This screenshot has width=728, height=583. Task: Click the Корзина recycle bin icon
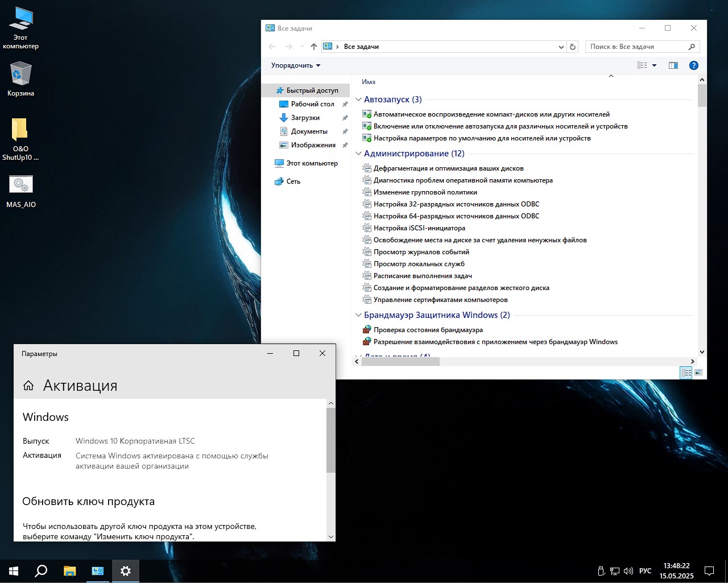point(20,74)
